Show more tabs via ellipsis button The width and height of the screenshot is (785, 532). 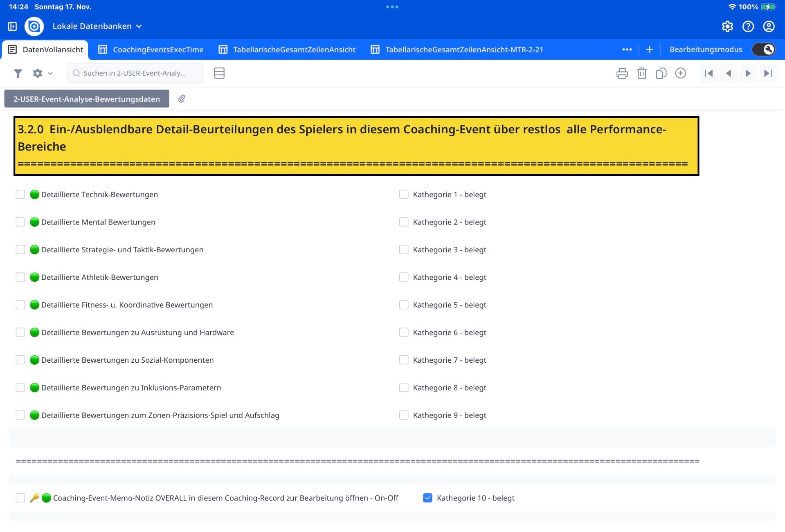click(627, 49)
